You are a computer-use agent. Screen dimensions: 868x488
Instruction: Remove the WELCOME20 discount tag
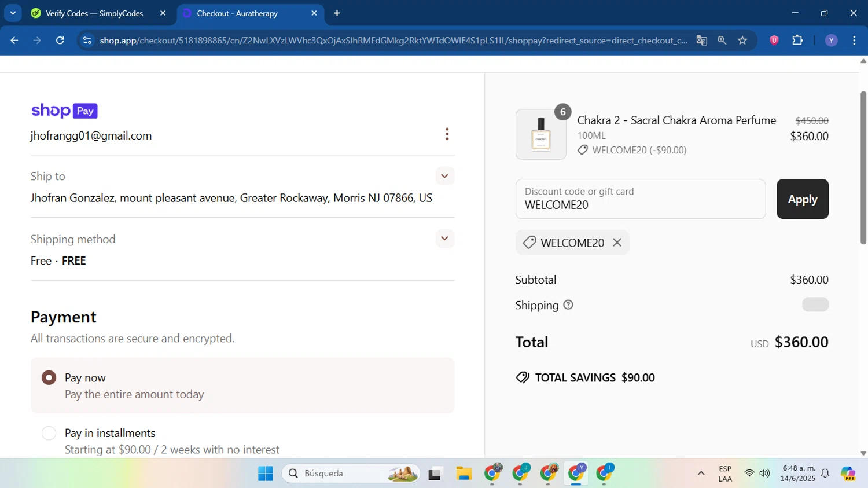tap(617, 243)
